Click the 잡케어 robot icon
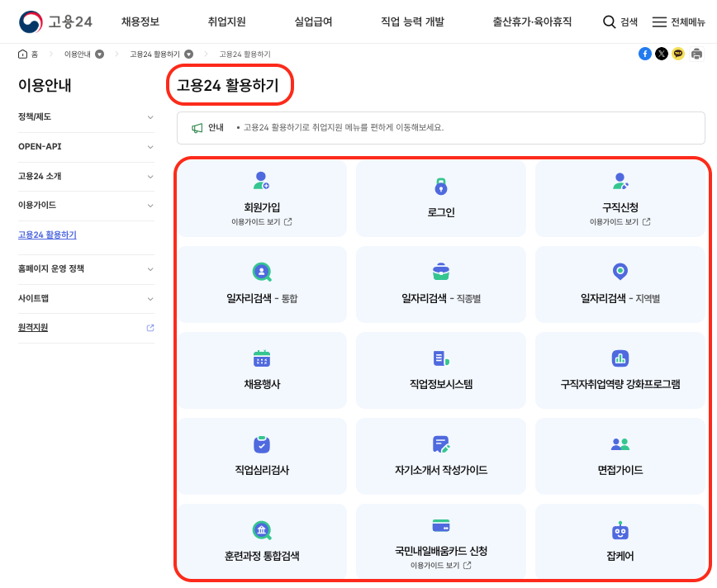Image resolution: width=717 pixels, height=588 pixels. (620, 530)
